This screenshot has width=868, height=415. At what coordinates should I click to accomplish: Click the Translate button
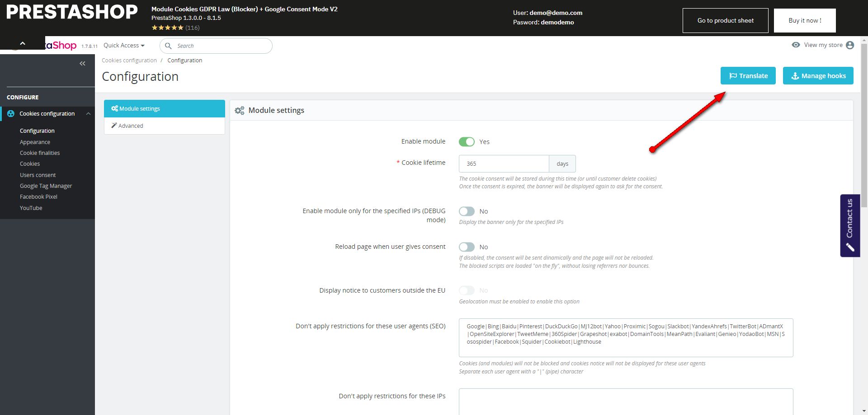pyautogui.click(x=748, y=76)
